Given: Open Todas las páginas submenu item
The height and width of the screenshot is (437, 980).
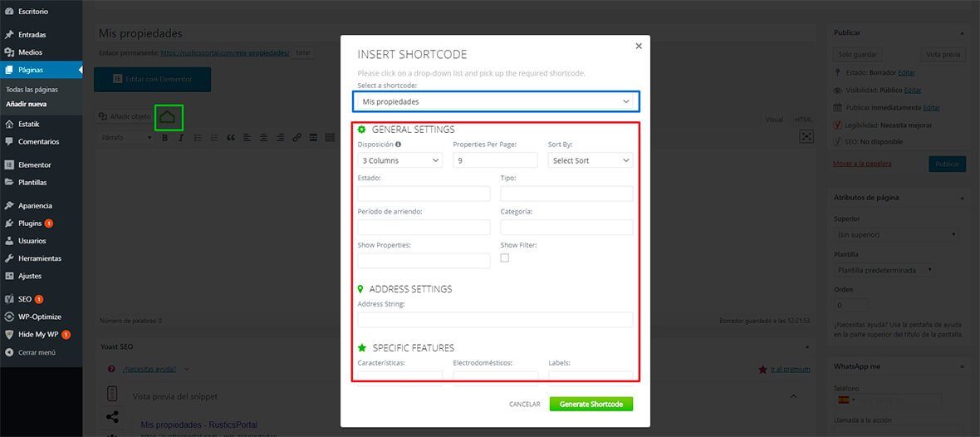Looking at the screenshot, I should point(32,90).
